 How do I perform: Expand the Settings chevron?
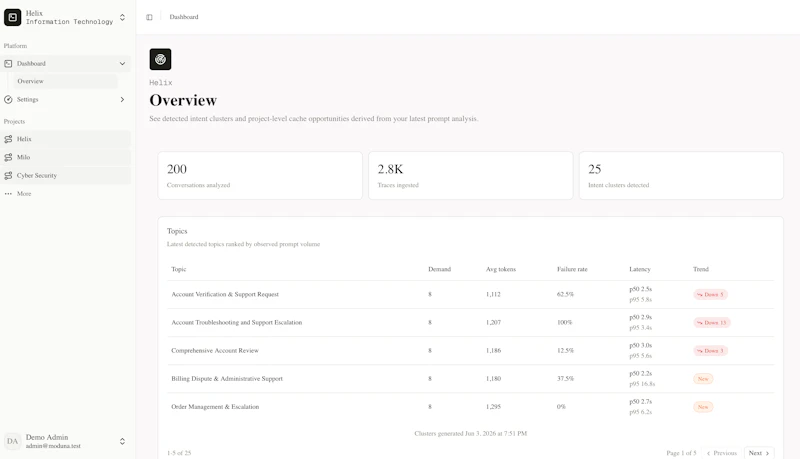tap(122, 99)
